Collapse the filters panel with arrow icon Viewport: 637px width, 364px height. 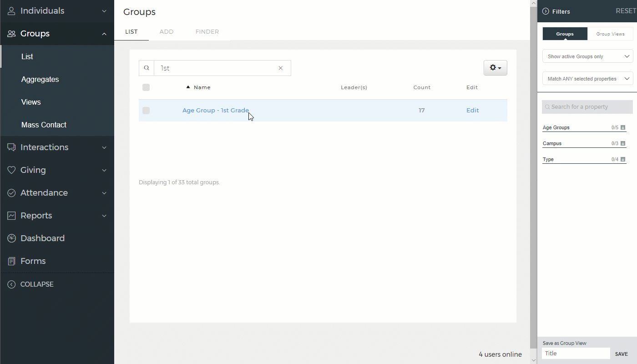546,11
